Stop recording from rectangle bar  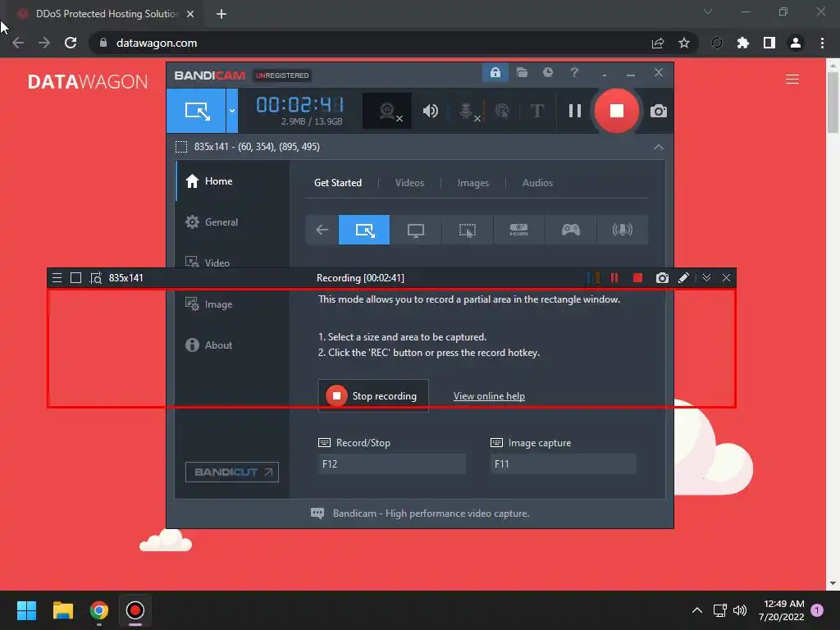point(637,277)
